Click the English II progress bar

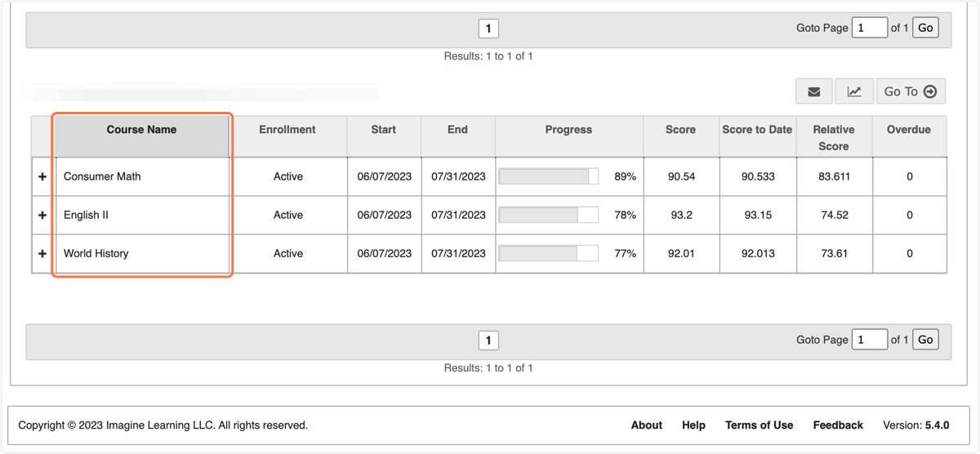tap(549, 215)
